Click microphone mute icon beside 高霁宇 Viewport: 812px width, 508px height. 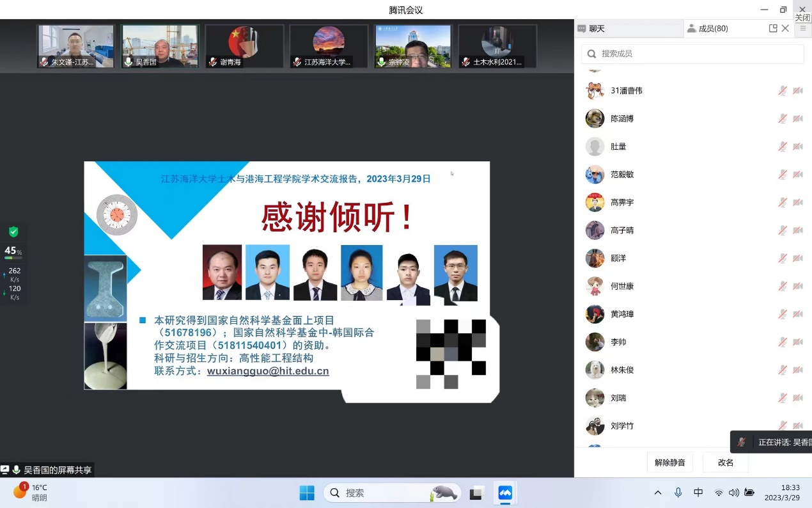783,202
